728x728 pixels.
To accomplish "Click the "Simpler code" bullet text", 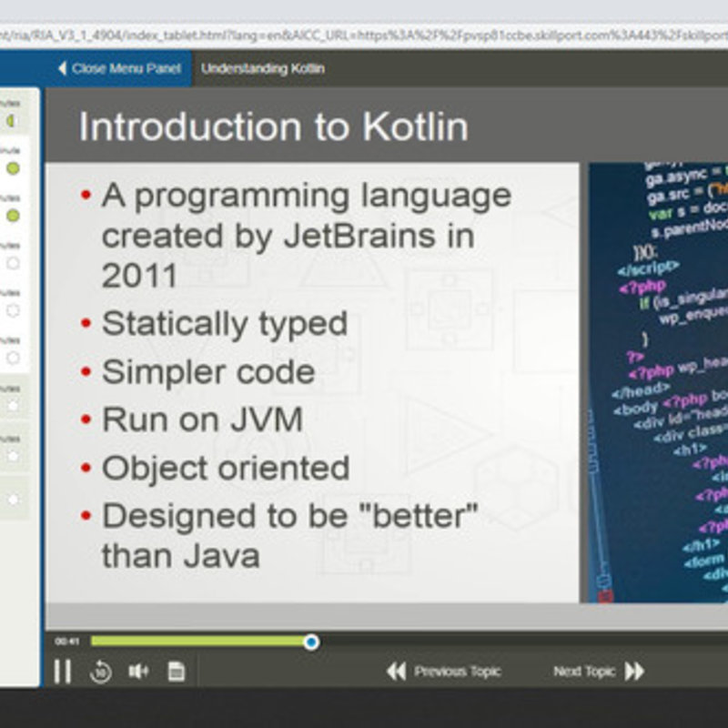I will point(208,372).
